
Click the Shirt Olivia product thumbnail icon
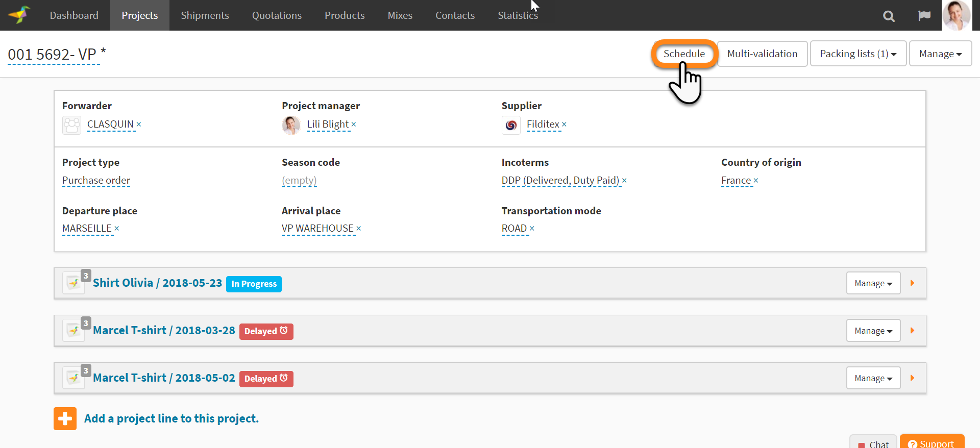(x=73, y=283)
